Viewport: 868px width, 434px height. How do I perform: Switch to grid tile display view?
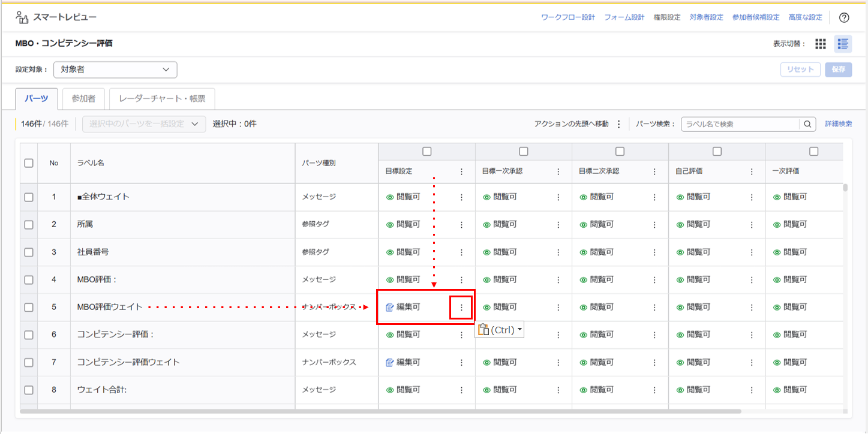[821, 44]
